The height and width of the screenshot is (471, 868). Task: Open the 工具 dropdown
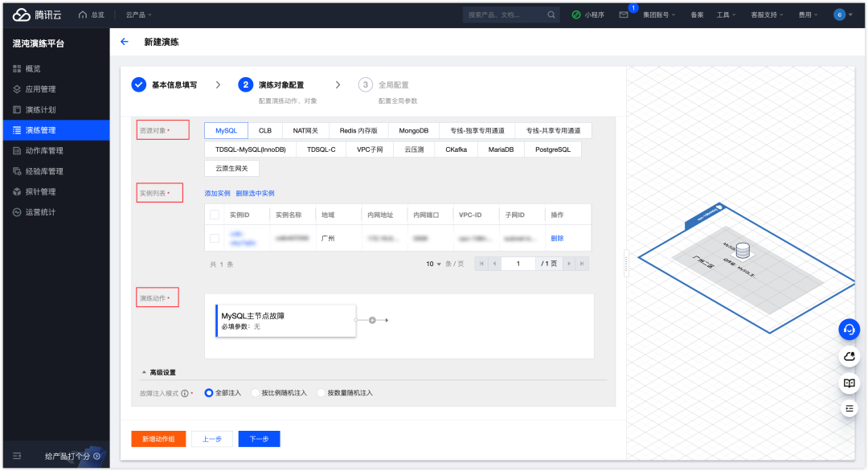[x=727, y=15]
